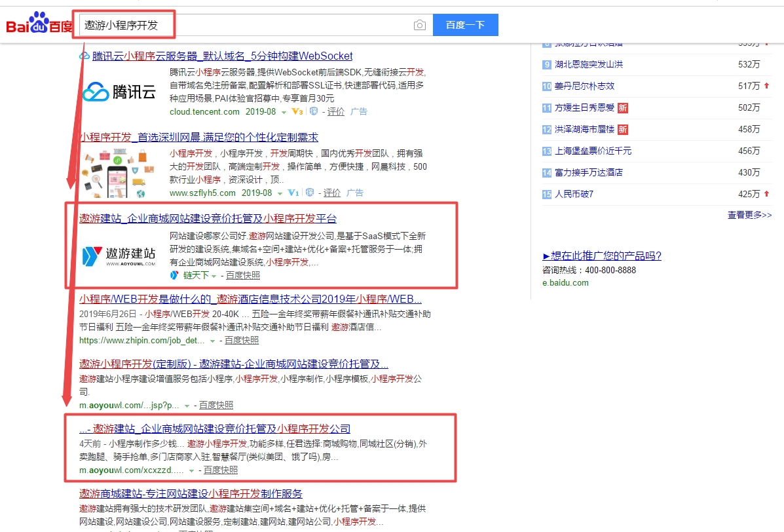Open hot search 姜丹尼尔朴志效
784x532 pixels.
click(584, 86)
